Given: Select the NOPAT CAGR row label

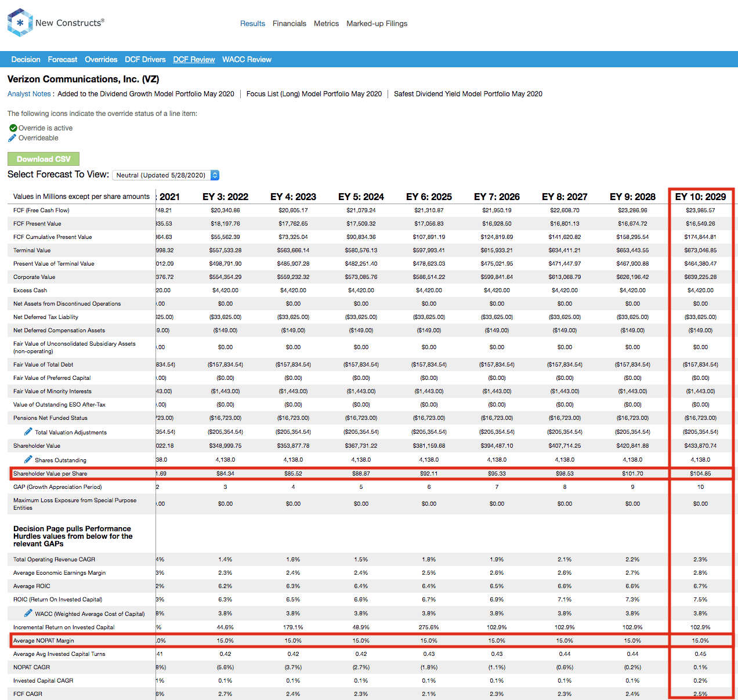Looking at the screenshot, I should tap(31, 668).
